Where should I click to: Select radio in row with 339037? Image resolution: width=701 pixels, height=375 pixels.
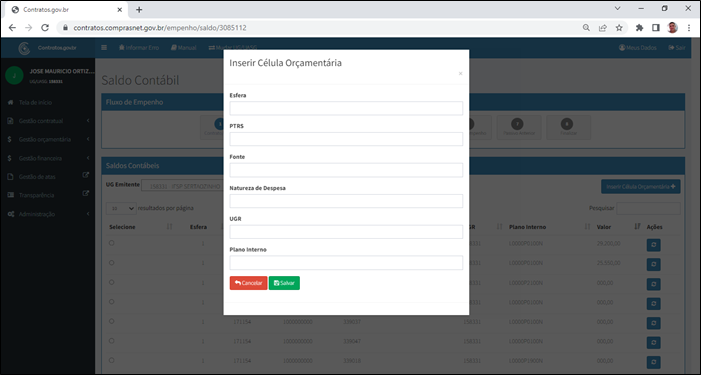[x=111, y=321]
